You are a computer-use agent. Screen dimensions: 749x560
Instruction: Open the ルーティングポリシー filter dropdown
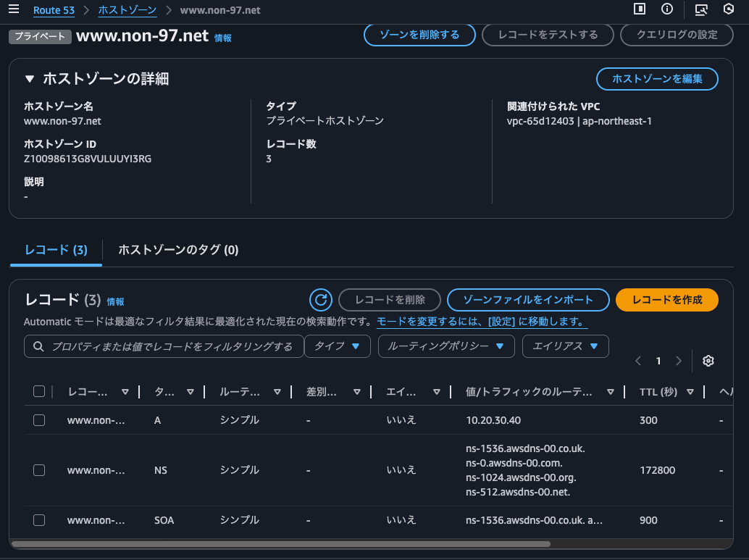(446, 346)
